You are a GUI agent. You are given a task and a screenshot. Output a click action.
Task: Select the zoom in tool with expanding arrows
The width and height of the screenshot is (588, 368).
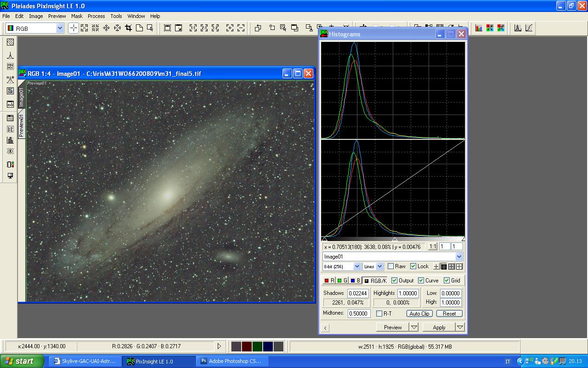(x=85, y=28)
